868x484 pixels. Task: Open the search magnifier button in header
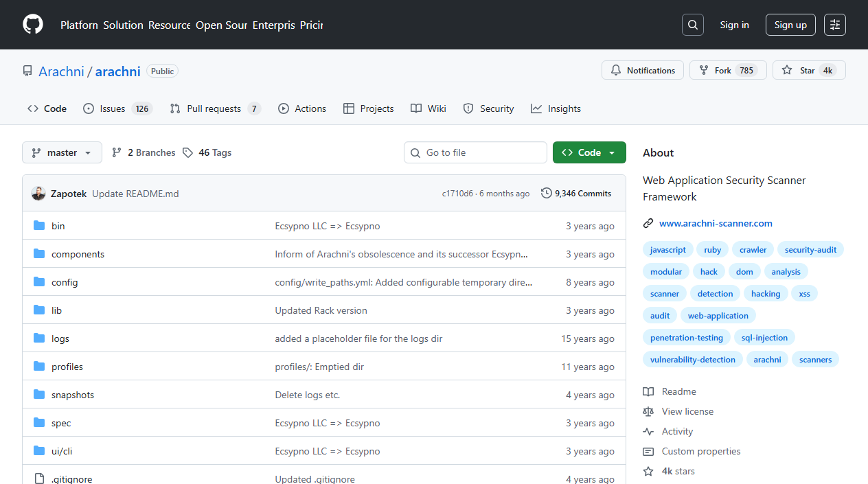[693, 25]
